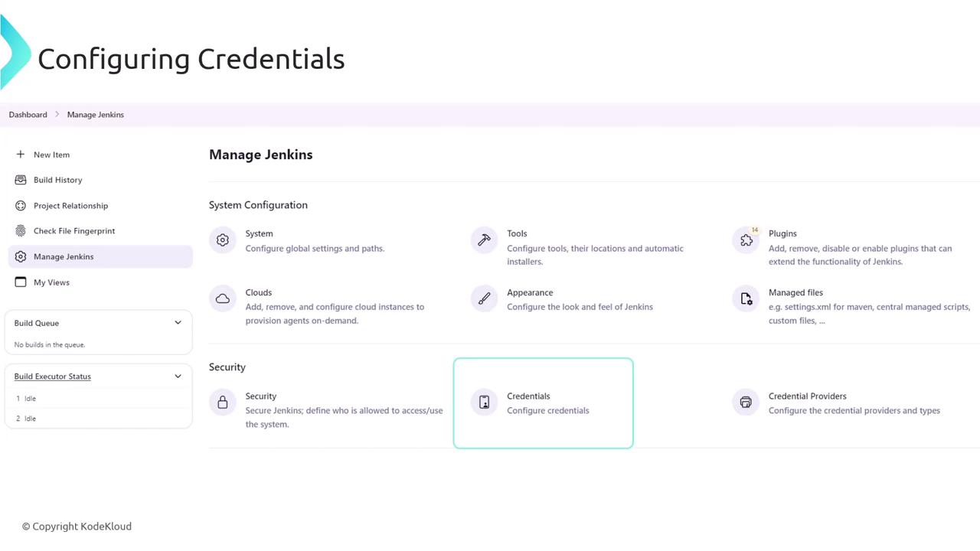Go to Check File Fingerprint
This screenshot has height=551, width=980.
pos(73,231)
